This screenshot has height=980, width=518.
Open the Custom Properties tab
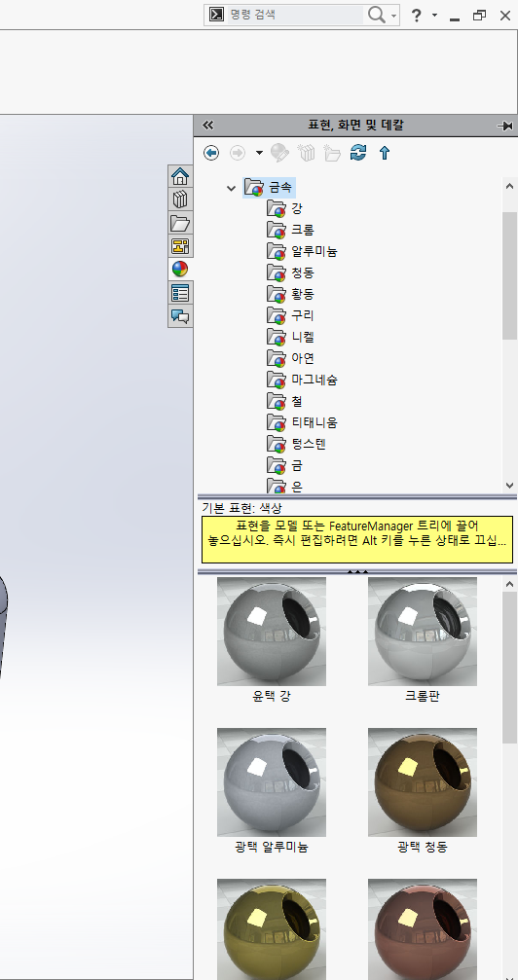click(180, 293)
